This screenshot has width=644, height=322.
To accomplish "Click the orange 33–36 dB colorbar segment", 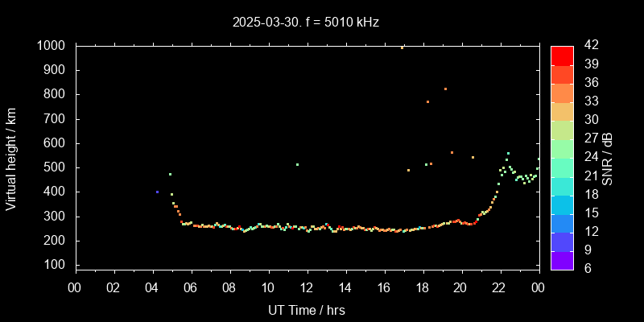I will click(x=562, y=93).
